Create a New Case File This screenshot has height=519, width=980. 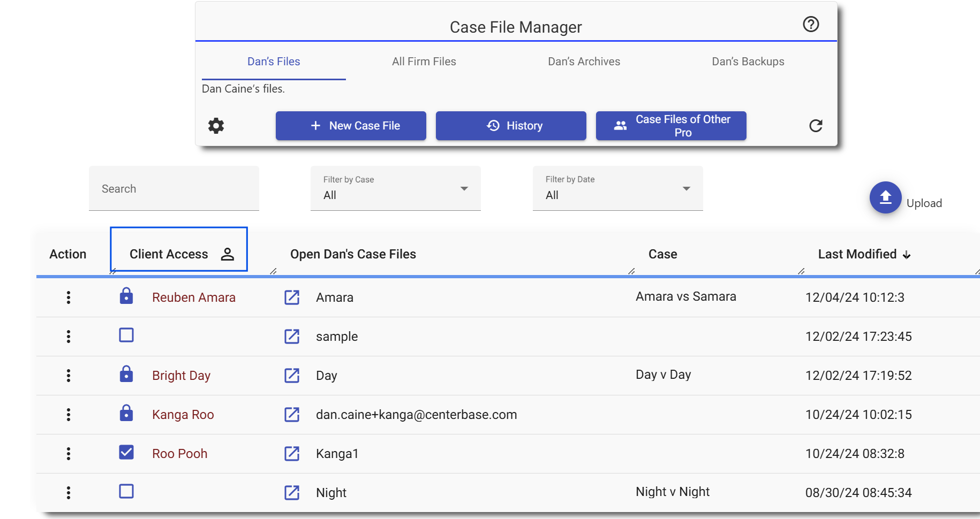(x=351, y=126)
